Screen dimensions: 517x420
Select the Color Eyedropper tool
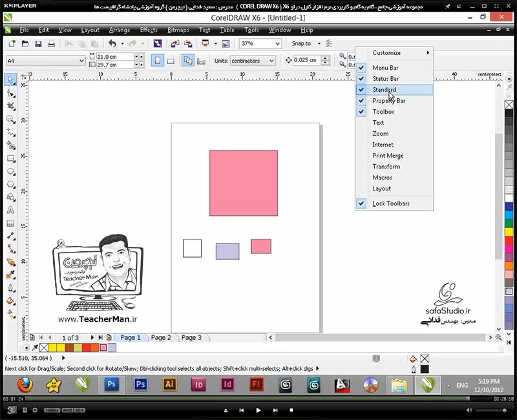point(10,275)
